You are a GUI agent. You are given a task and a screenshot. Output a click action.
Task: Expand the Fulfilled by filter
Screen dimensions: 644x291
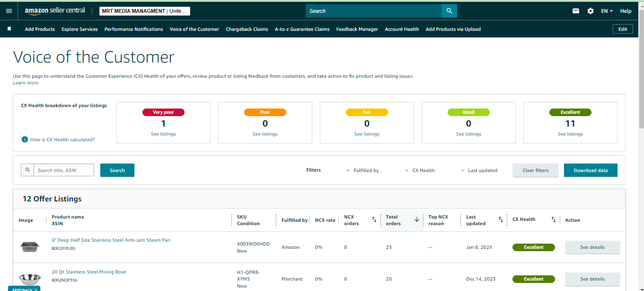pyautogui.click(x=363, y=170)
